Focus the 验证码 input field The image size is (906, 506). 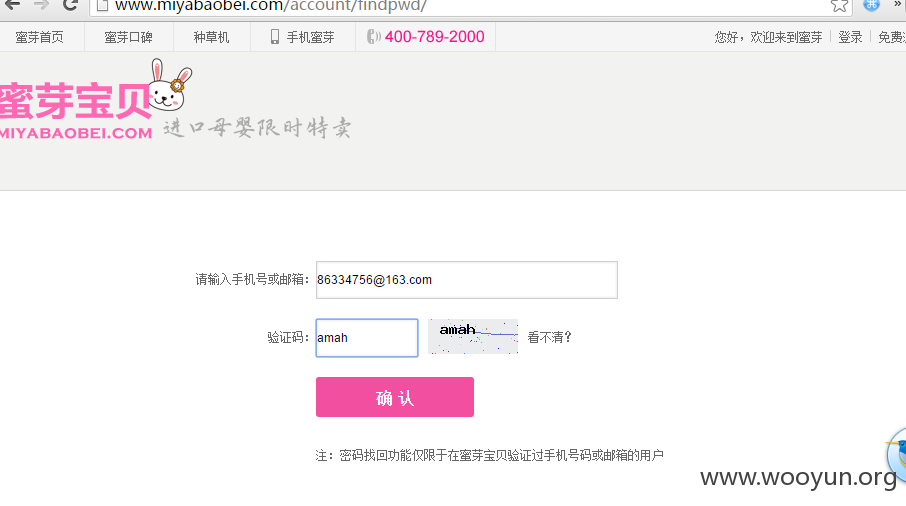367,338
